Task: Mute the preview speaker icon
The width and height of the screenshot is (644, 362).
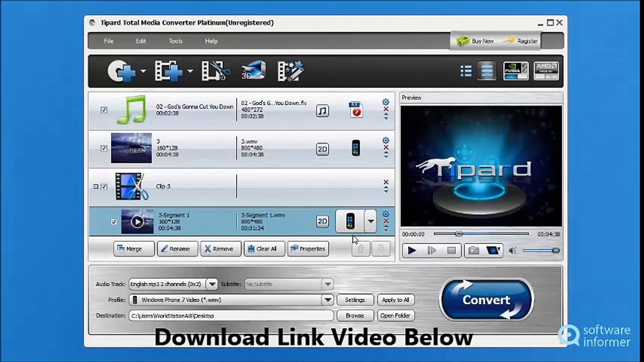Action: click(513, 250)
